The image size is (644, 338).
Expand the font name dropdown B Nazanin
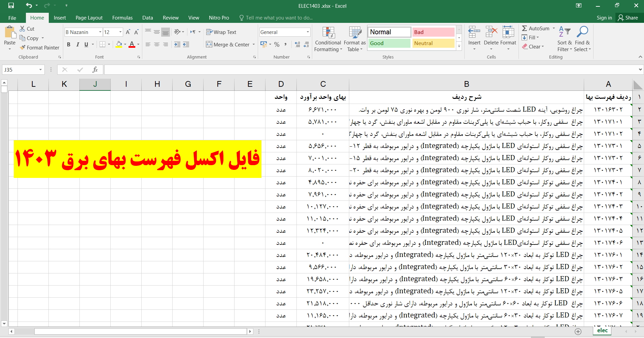coord(100,32)
